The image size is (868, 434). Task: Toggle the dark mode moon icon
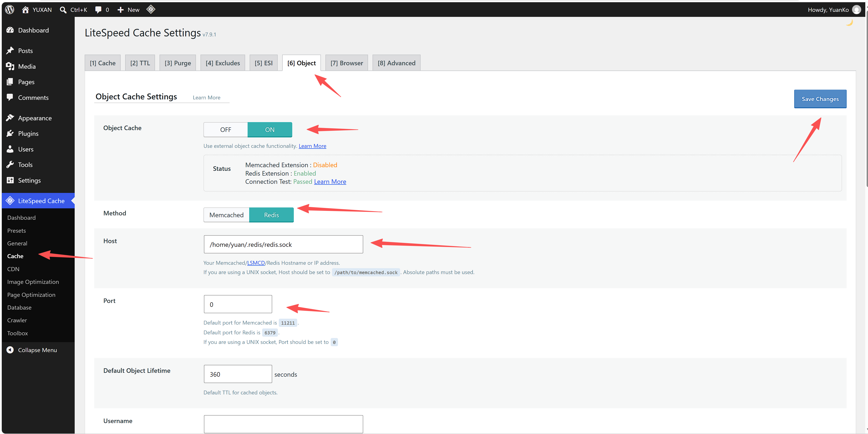[x=850, y=23]
